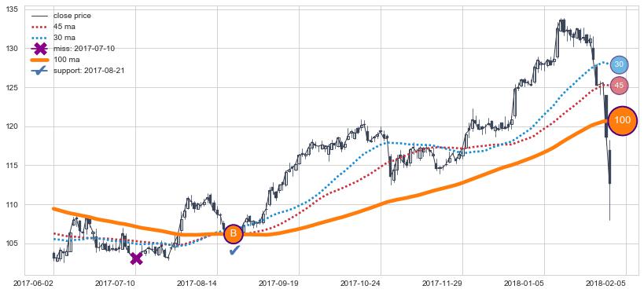Viewport: 644px width, 293px height.
Task: Click the '30 ma' legend label
Action: 64,38
